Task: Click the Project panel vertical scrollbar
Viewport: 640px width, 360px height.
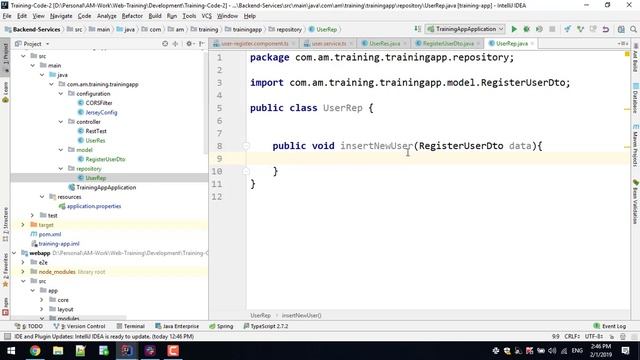Action: 206,103
